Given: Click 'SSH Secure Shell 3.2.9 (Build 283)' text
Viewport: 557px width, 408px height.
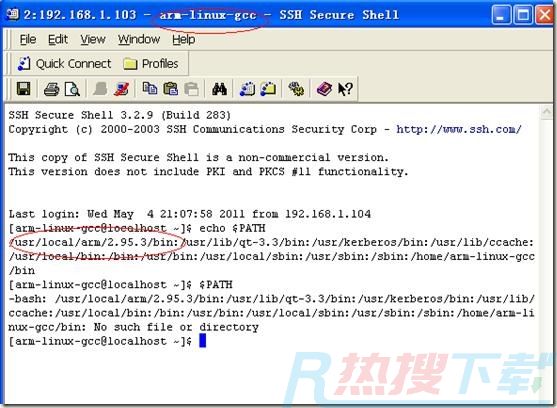Looking at the screenshot, I should coord(120,115).
